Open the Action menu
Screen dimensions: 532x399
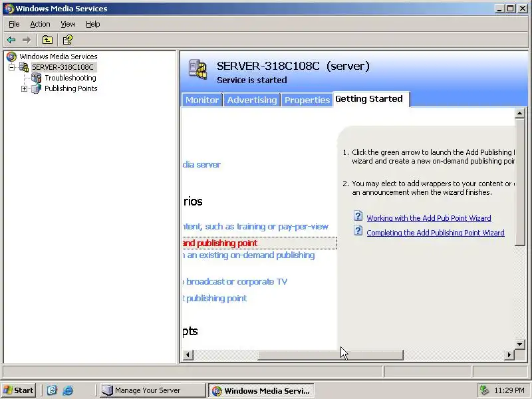coord(40,24)
